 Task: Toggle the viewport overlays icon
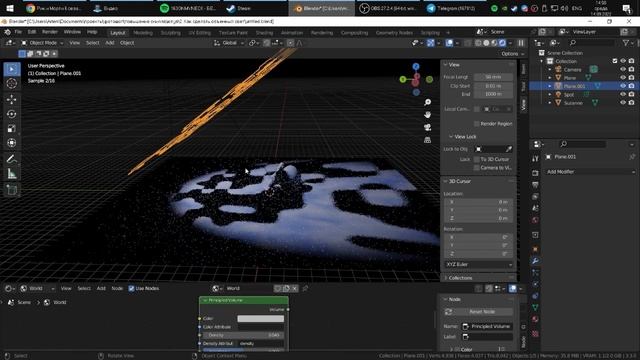(x=449, y=43)
